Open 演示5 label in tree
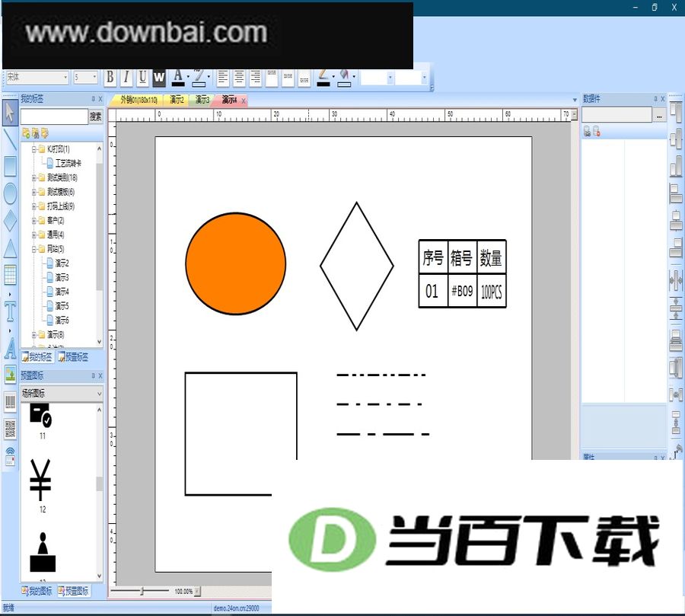685x616 pixels. tap(62, 305)
